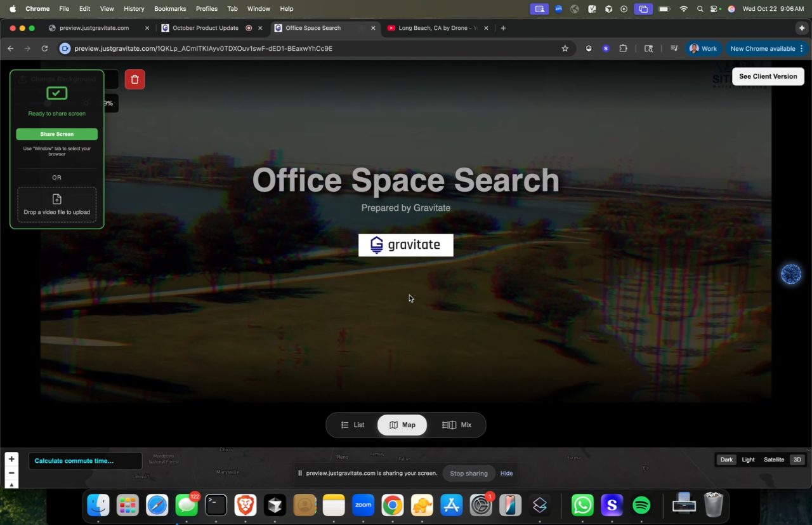The image size is (812, 525).
Task: Open the media controls icon in Chrome toolbar
Action: 674,48
